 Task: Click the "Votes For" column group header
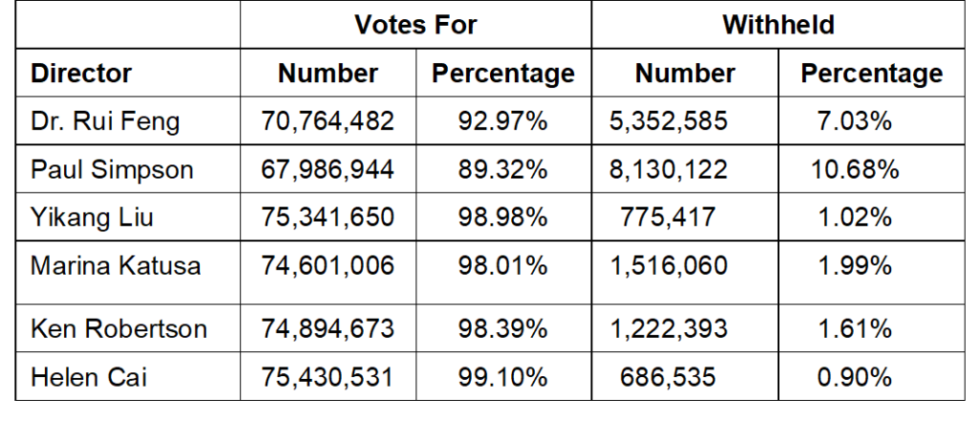(x=415, y=26)
